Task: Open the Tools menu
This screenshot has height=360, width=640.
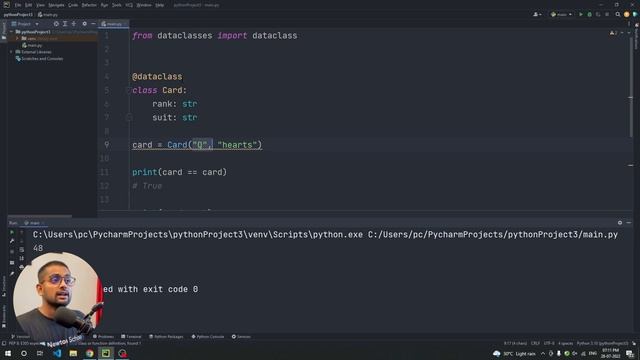Action: coord(117,5)
